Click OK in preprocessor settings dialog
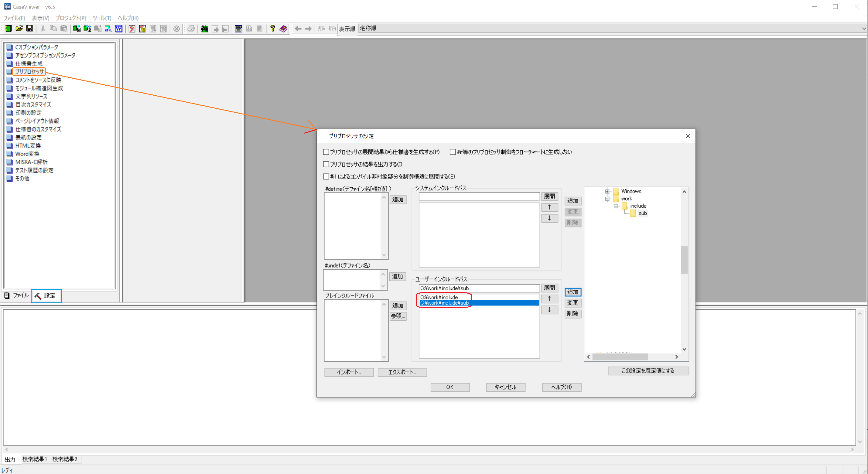Screen dimensions: 868x474 click(x=450, y=387)
